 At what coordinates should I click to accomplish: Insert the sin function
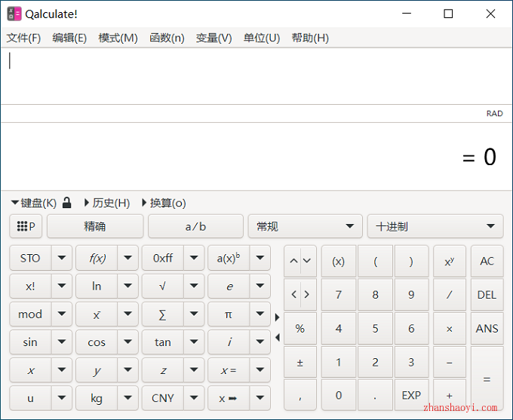[x=30, y=342]
